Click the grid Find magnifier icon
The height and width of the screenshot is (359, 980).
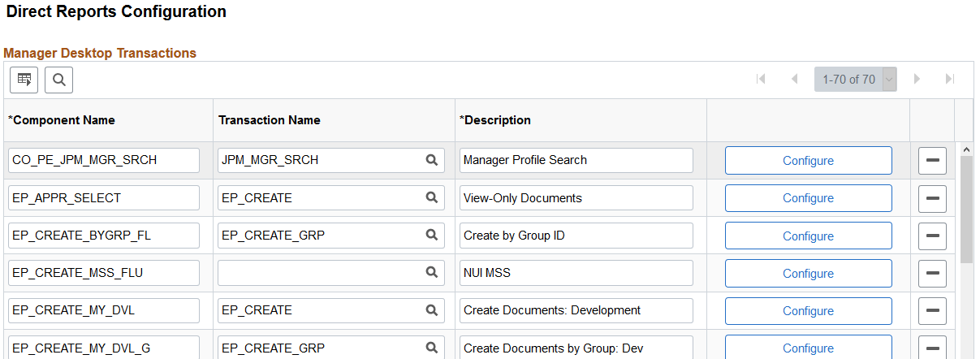tap(58, 80)
